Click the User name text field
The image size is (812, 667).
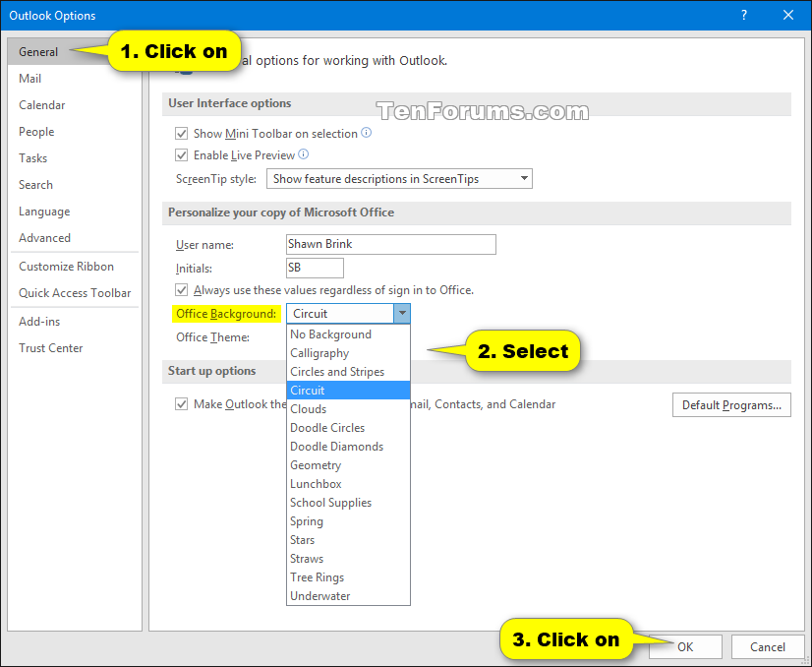[x=391, y=244]
